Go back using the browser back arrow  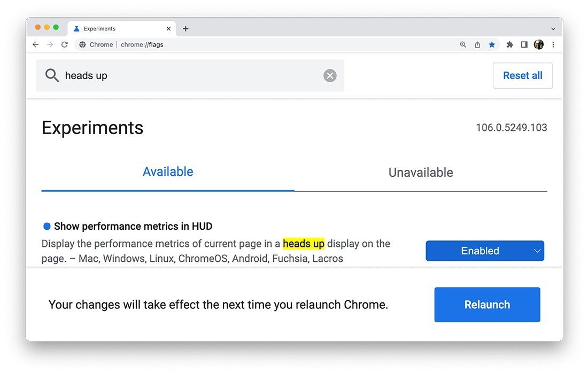(x=36, y=44)
